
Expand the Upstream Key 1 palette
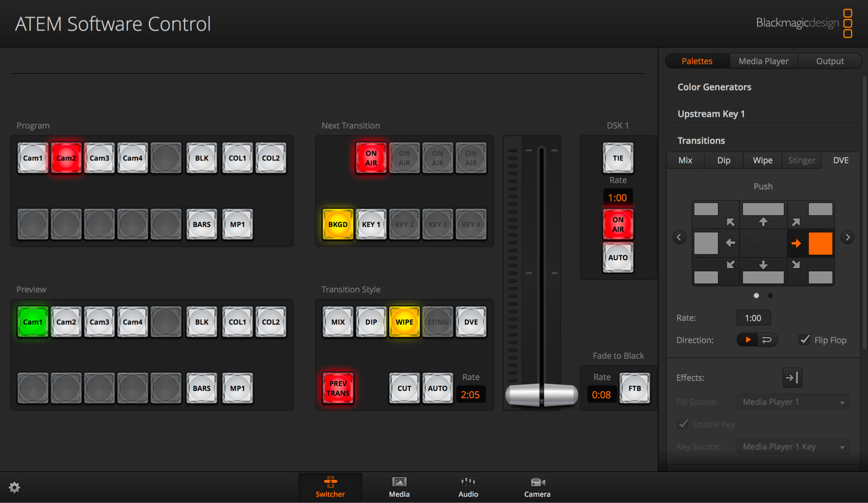point(711,114)
